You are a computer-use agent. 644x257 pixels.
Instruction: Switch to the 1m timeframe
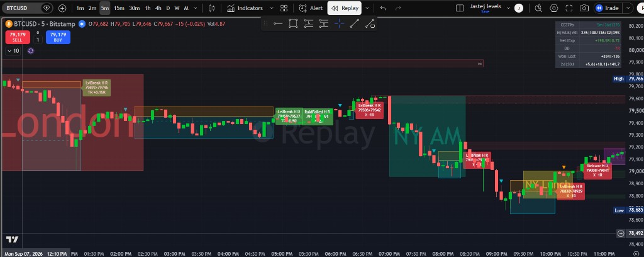80,8
